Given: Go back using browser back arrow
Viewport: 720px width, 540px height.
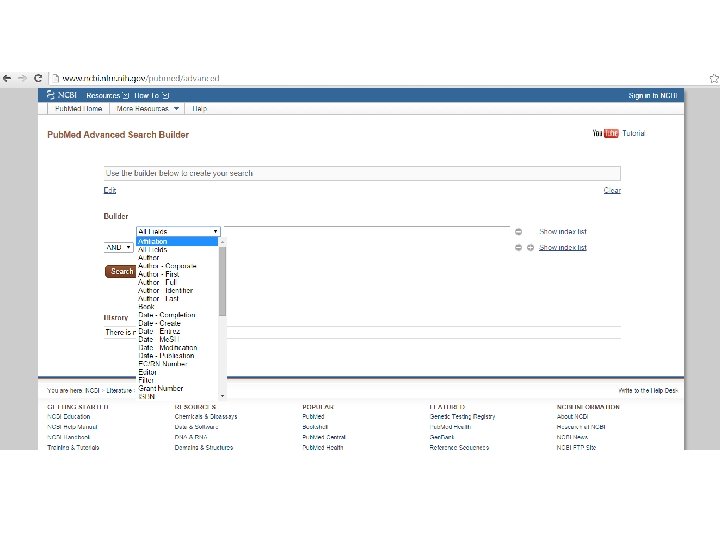Looking at the screenshot, I should pos(7,78).
